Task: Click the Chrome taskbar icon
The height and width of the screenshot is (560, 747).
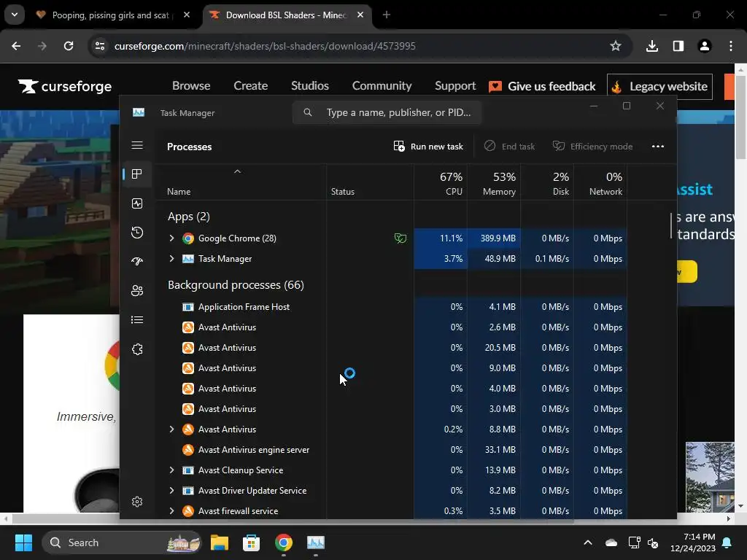Action: 284,542
